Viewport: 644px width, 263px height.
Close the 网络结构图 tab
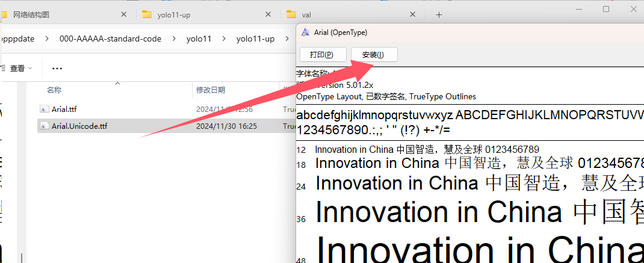coord(123,14)
